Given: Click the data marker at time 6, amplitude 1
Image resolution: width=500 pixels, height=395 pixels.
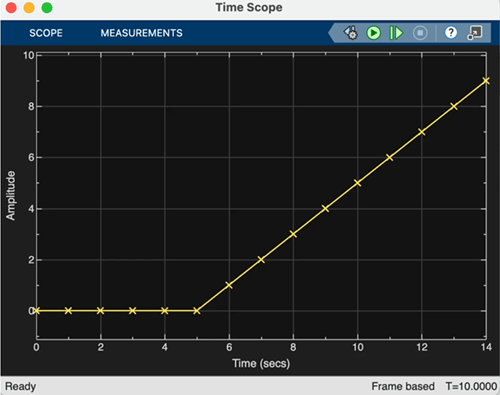Looking at the screenshot, I should 229,285.
